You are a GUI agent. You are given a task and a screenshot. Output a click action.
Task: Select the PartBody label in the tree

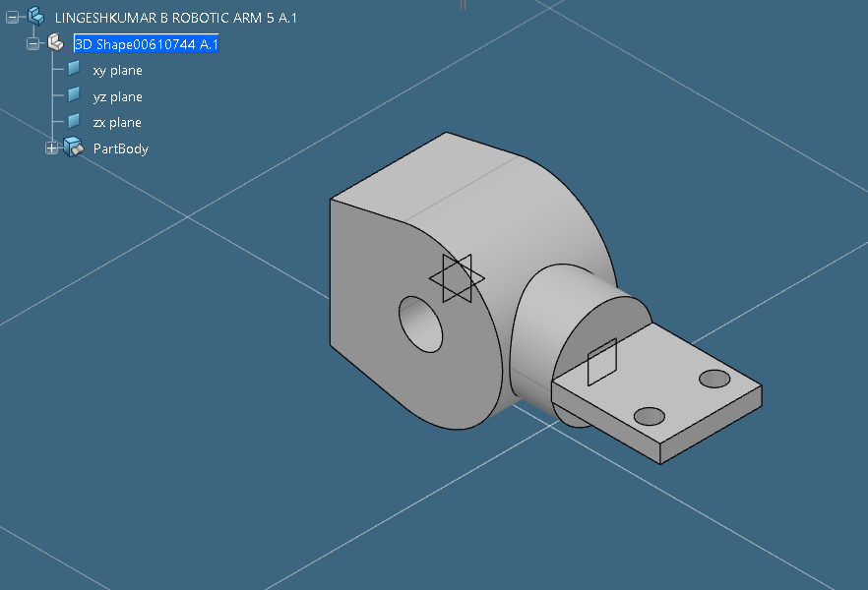coord(120,147)
